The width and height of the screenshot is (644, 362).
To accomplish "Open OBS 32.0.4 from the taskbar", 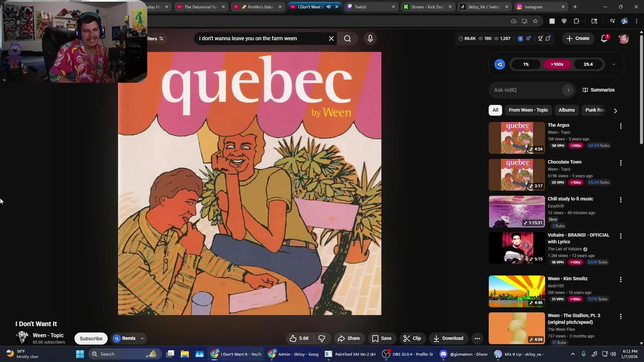I will point(408,354).
